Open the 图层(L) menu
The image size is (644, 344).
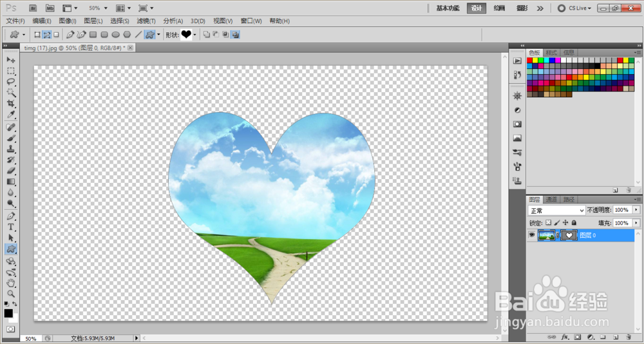coord(93,21)
